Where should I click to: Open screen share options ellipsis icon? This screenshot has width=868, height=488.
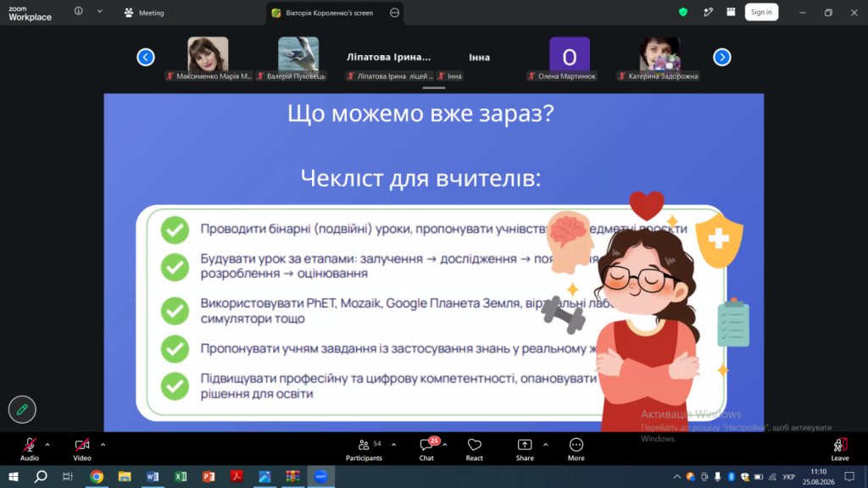point(395,13)
